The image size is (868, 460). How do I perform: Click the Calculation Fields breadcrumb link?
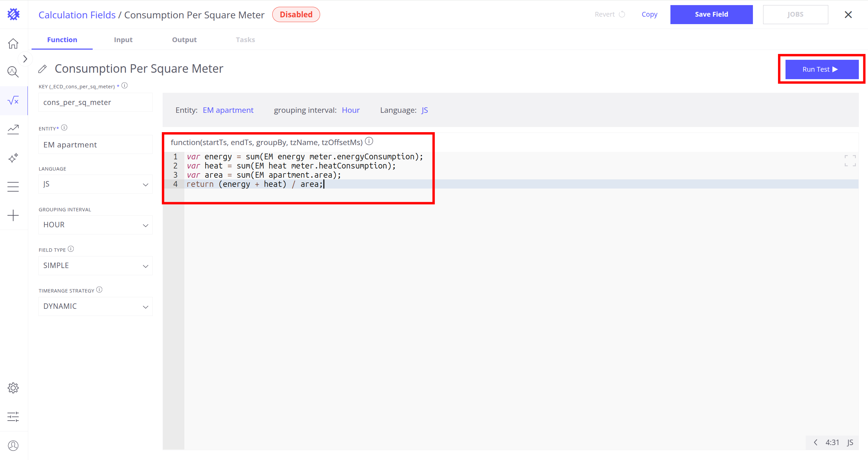tap(77, 15)
